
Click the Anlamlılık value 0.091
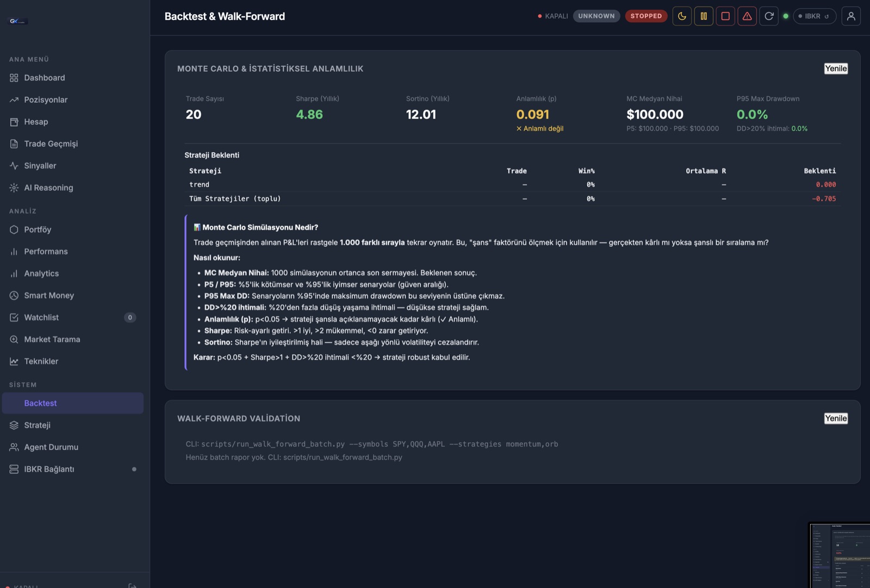tap(533, 115)
